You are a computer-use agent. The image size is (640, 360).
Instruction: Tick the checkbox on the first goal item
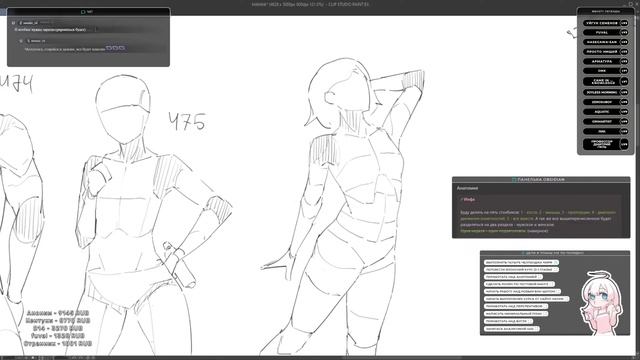click(x=556, y=262)
